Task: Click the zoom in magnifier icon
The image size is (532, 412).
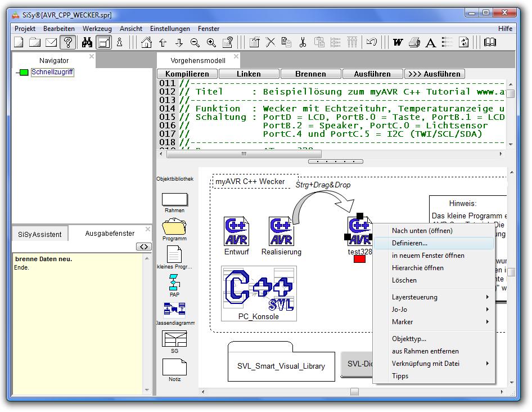Action: 211,42
